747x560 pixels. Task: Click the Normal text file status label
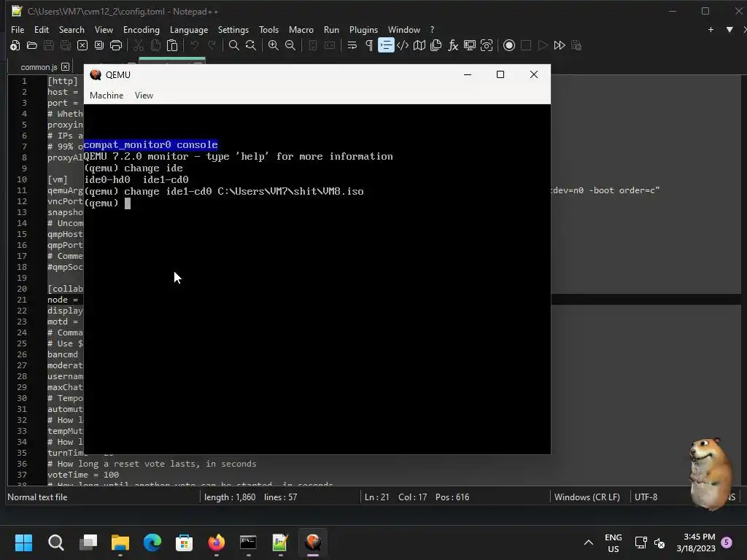point(37,497)
